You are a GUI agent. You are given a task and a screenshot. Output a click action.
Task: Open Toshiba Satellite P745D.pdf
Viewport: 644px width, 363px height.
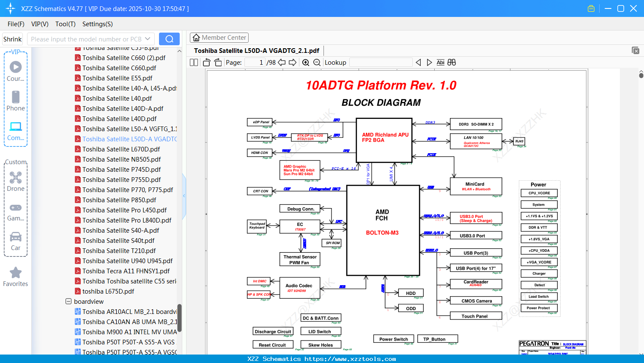click(x=122, y=169)
